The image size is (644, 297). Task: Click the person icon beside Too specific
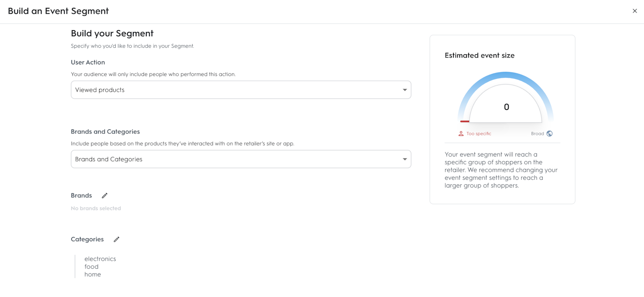[461, 134]
